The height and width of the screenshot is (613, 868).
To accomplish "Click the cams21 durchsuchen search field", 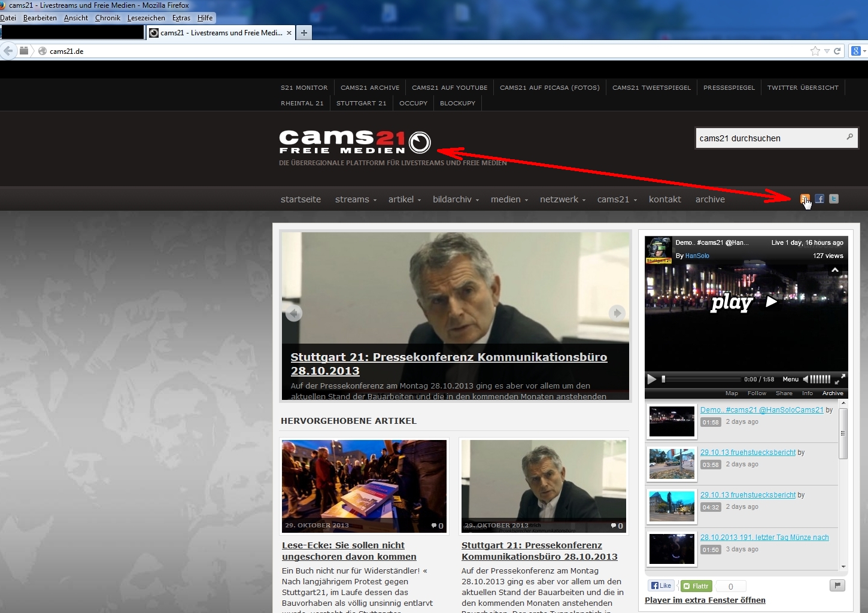I will coord(769,138).
